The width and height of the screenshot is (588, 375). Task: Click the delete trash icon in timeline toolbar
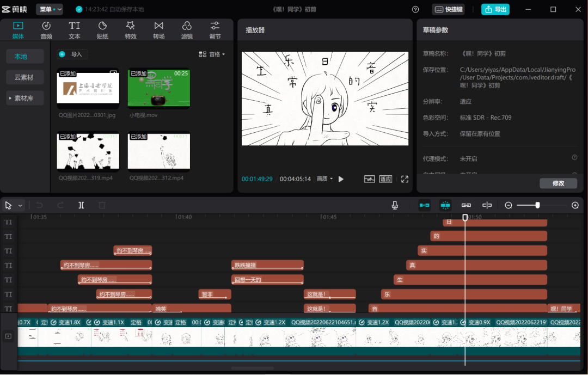[x=102, y=205]
